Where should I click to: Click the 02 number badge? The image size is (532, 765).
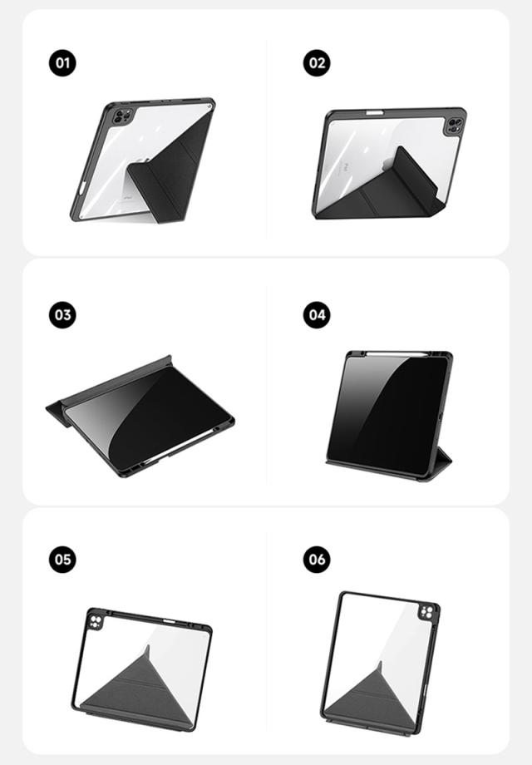[317, 63]
